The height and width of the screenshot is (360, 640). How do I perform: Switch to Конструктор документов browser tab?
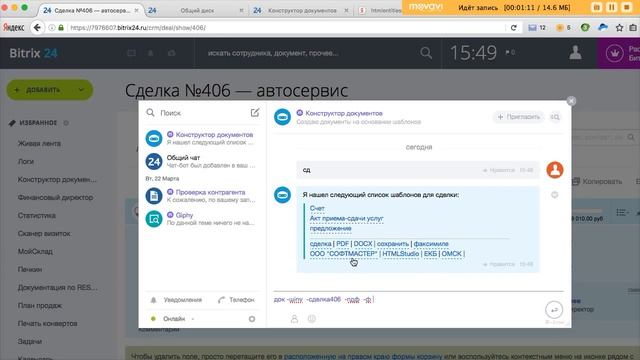[x=302, y=10]
